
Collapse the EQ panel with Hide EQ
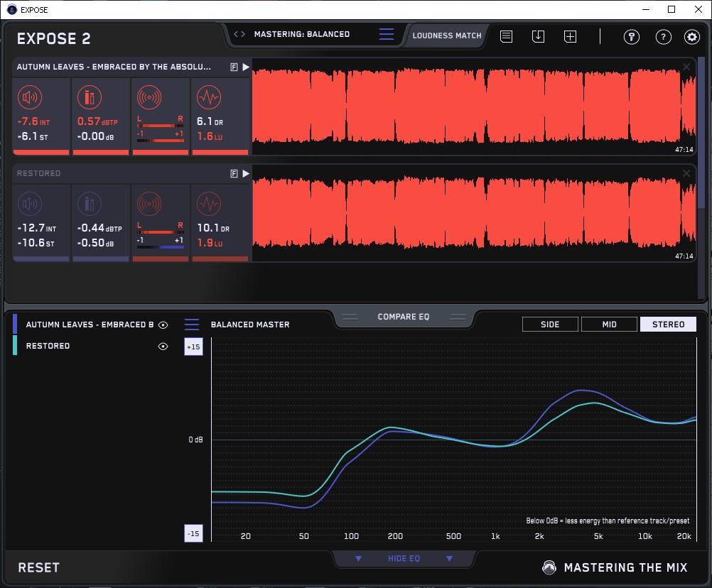click(x=404, y=559)
